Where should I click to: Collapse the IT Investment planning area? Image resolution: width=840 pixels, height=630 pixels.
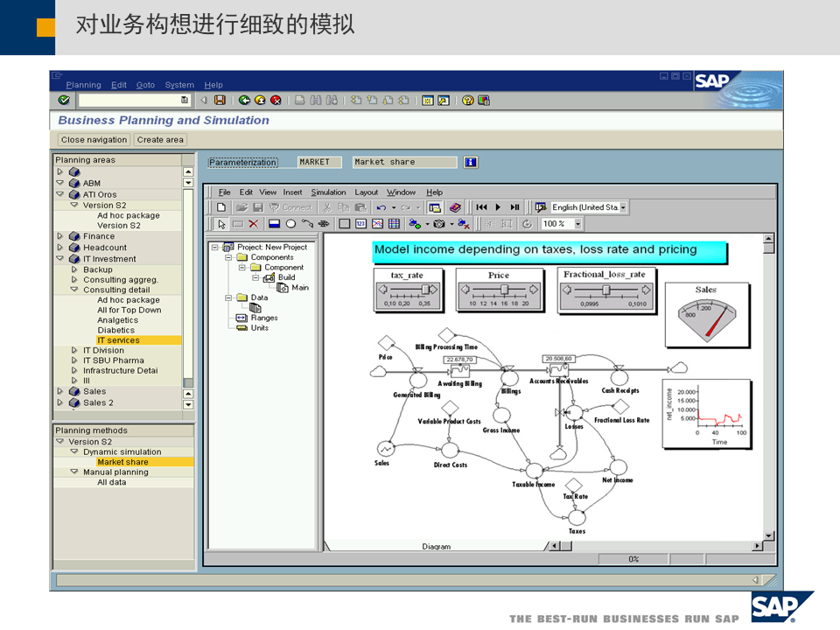60,258
